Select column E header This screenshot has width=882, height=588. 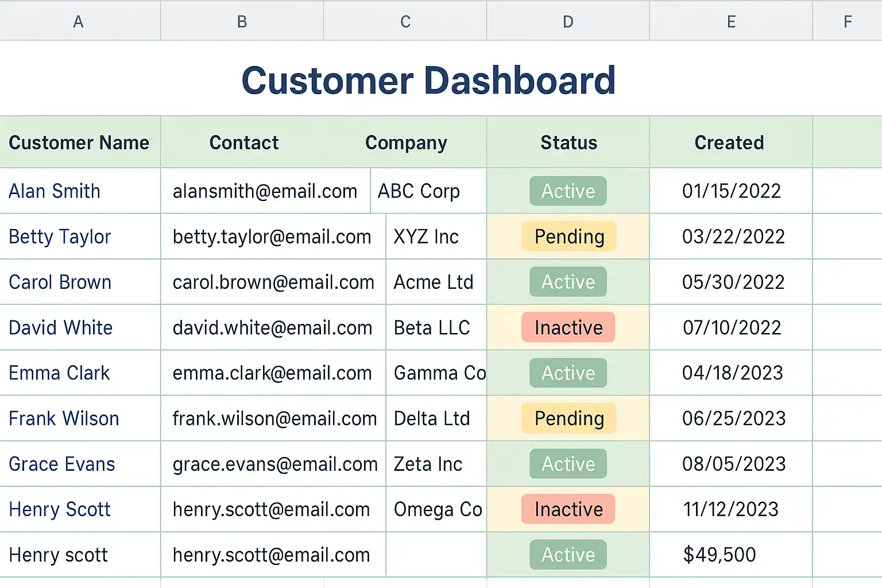pyautogui.click(x=731, y=21)
